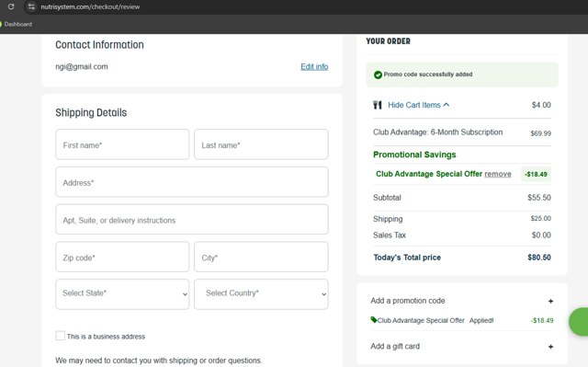Open site information icon in address bar

pos(31,6)
